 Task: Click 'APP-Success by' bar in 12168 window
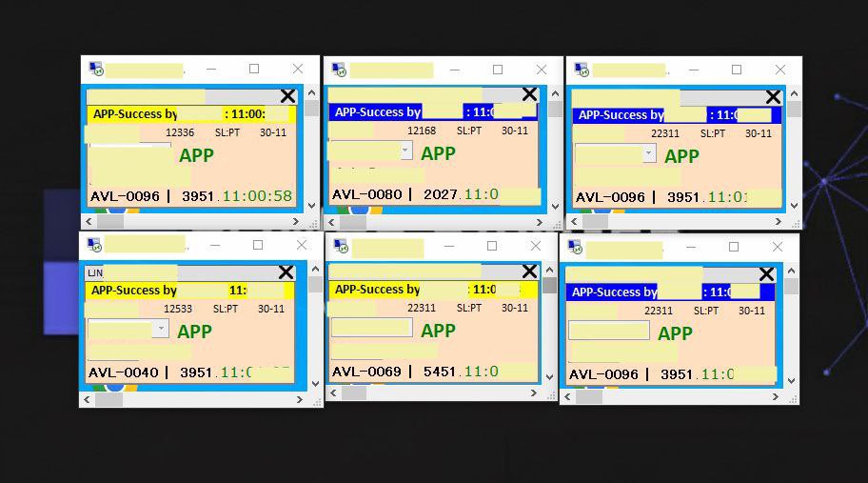pyautogui.click(x=432, y=111)
